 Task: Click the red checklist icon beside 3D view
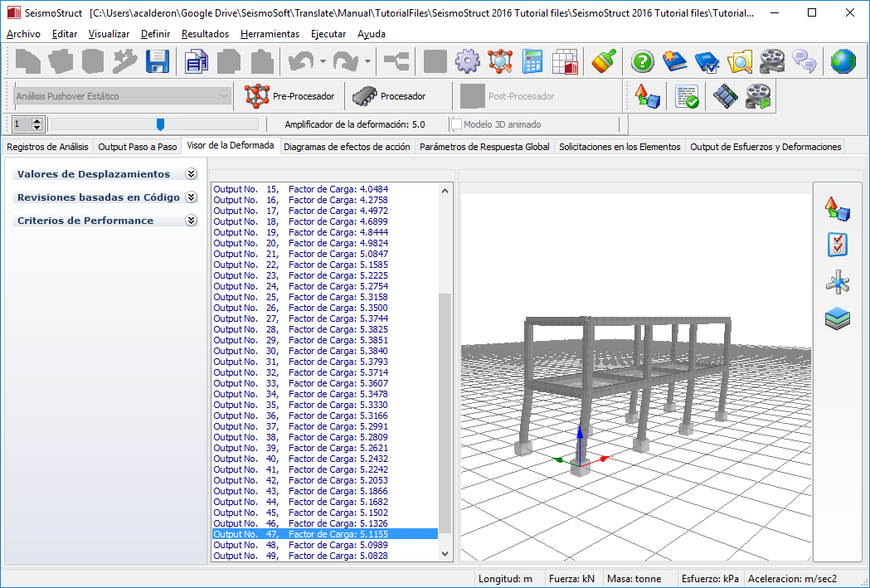(x=838, y=245)
